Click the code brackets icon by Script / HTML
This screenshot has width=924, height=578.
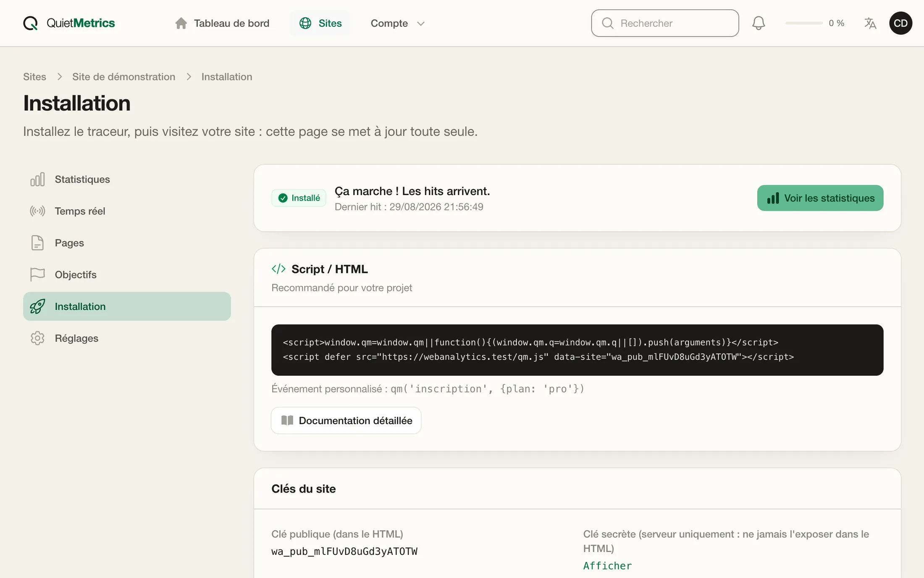coord(278,269)
